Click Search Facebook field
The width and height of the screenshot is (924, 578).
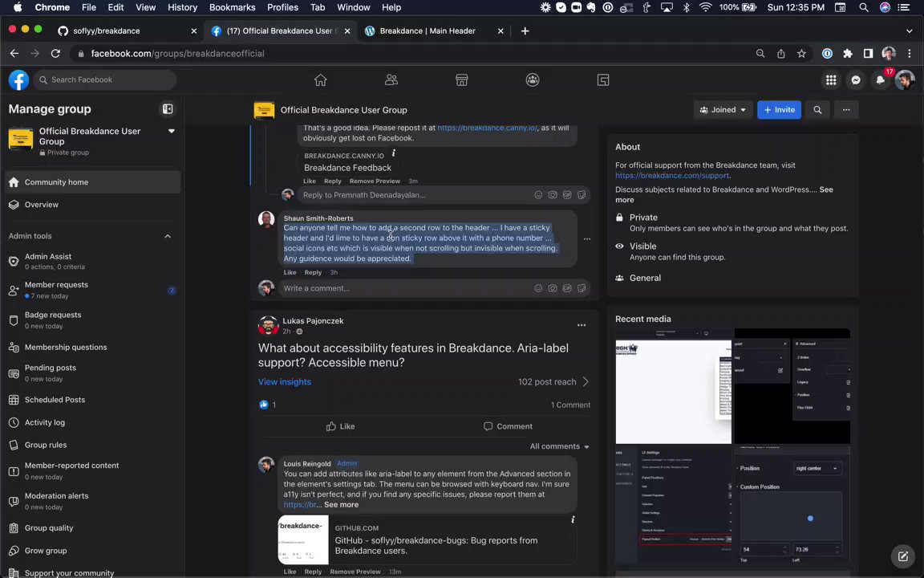(105, 79)
